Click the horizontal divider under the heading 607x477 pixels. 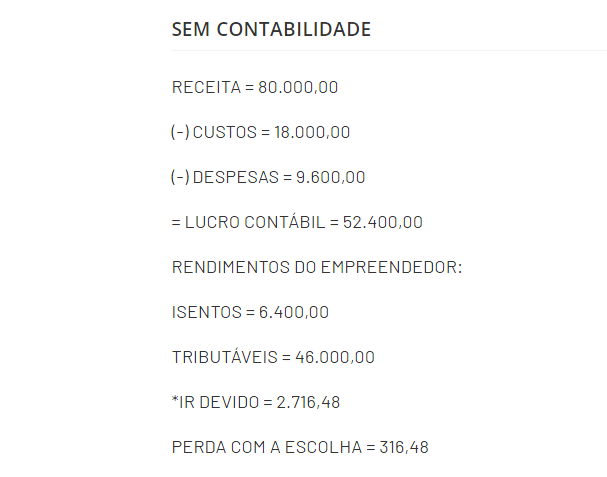pos(389,50)
